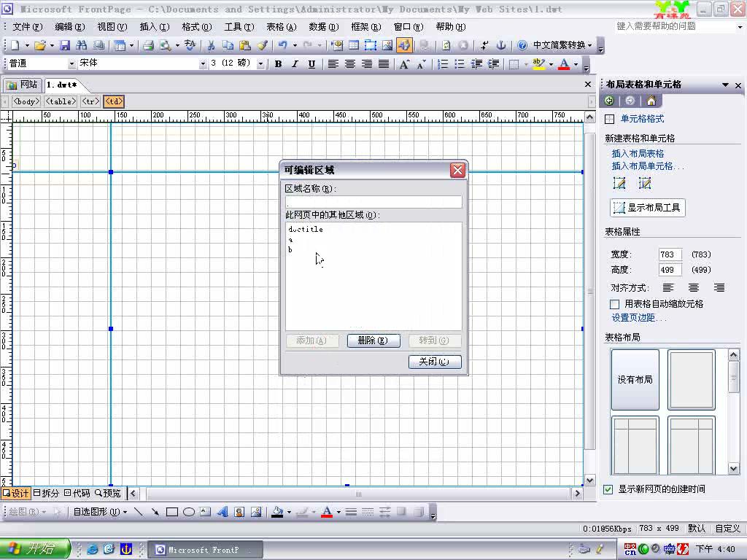Screen dimensions: 747x560
Task: Open the style dropdown showing 普通
Action: (71, 64)
